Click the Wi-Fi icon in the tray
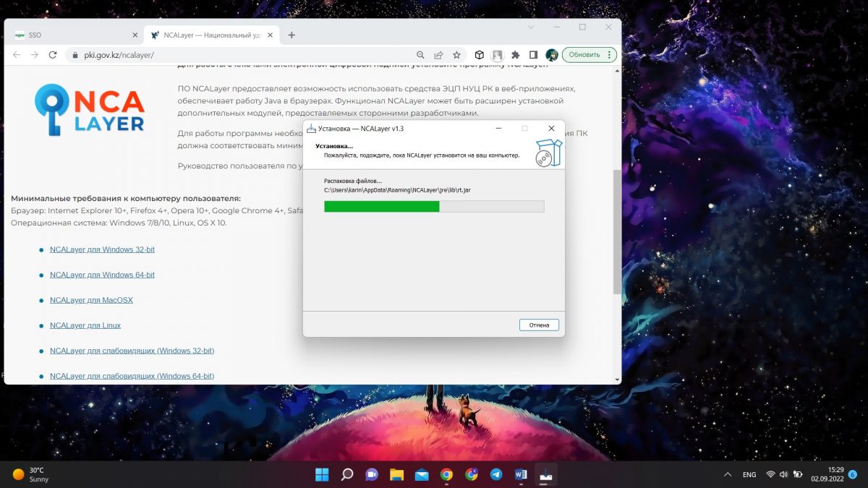This screenshot has width=868, height=488. [x=771, y=475]
